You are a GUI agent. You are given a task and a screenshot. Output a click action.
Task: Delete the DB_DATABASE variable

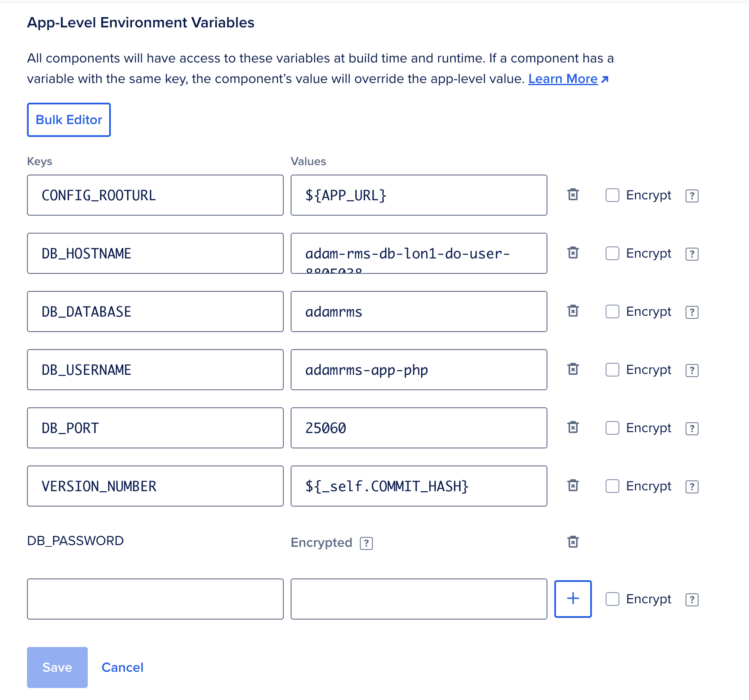(x=573, y=311)
